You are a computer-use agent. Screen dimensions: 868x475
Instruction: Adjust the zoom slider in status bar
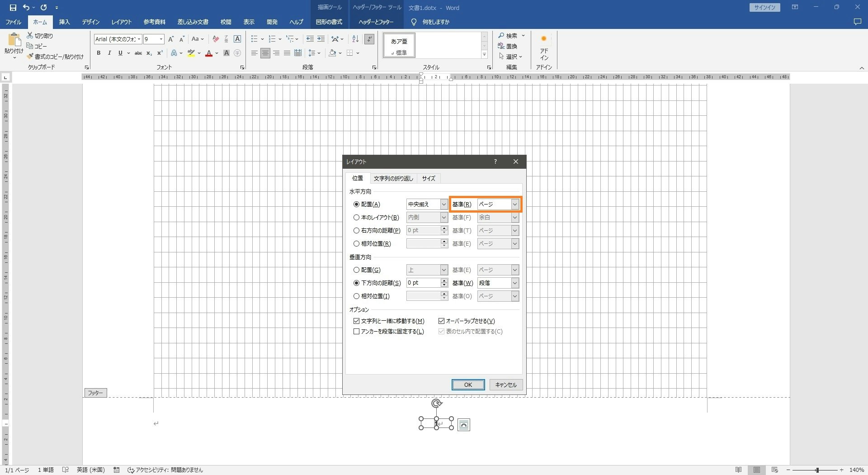817,470
